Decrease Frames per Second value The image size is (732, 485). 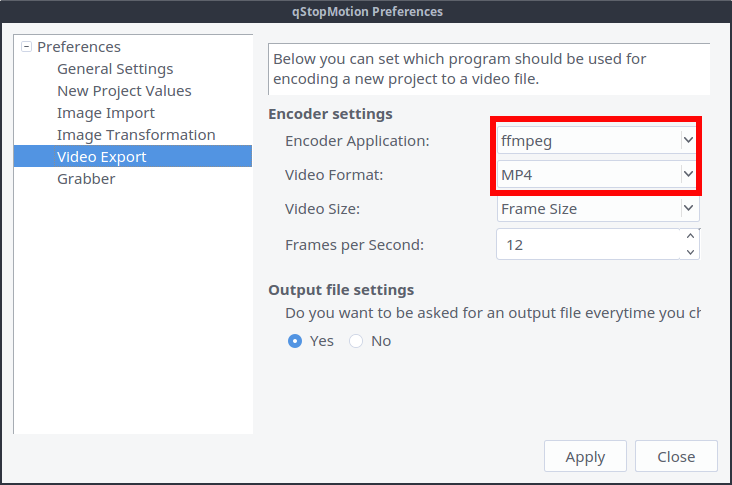(x=690, y=252)
